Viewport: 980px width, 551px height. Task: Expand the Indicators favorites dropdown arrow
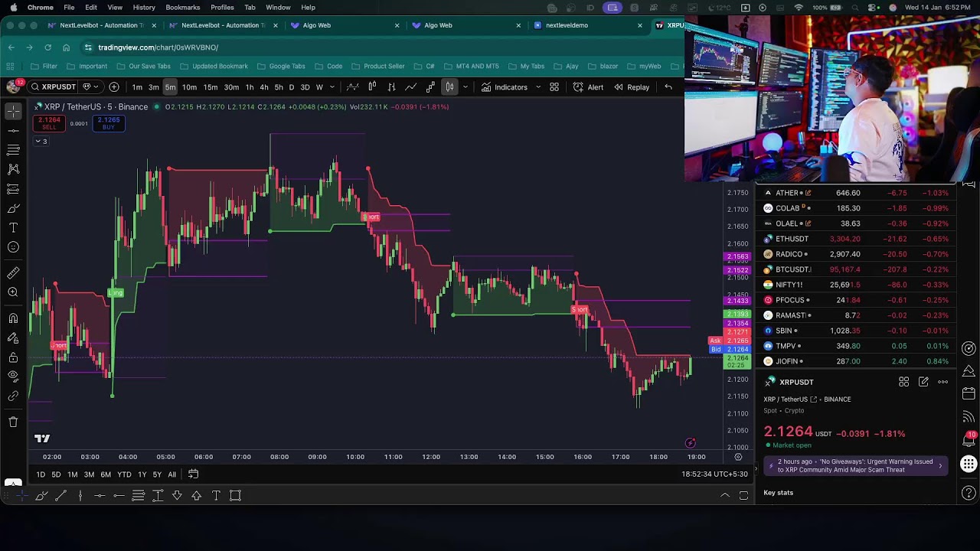(x=538, y=87)
